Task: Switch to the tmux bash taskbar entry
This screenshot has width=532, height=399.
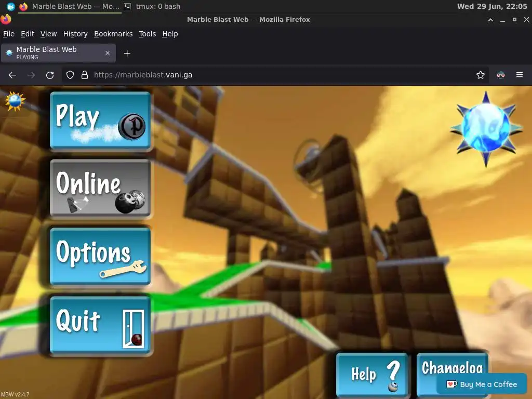Action: coord(152,6)
